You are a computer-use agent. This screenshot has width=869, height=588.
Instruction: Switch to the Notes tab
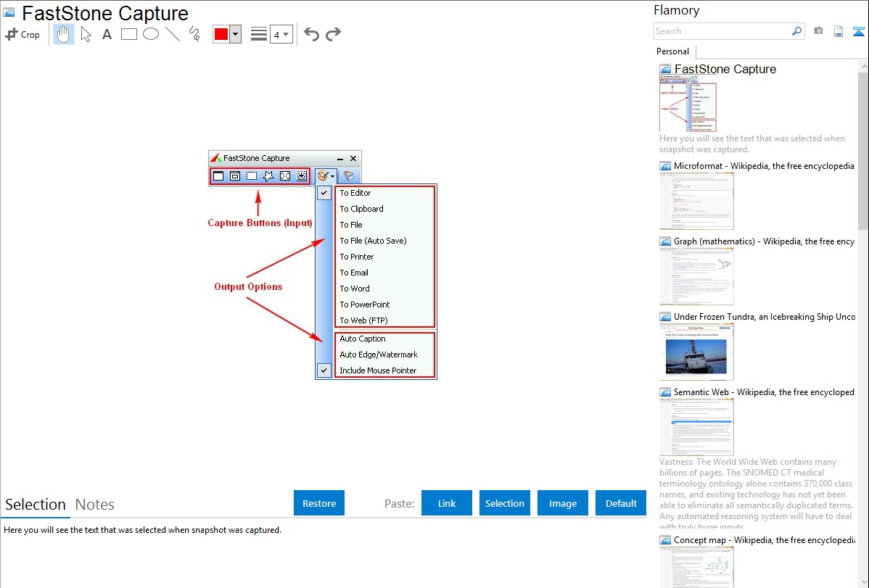coord(95,505)
